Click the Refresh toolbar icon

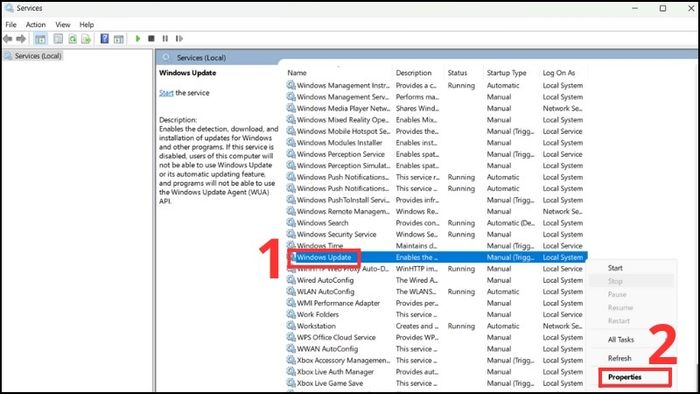(x=72, y=39)
